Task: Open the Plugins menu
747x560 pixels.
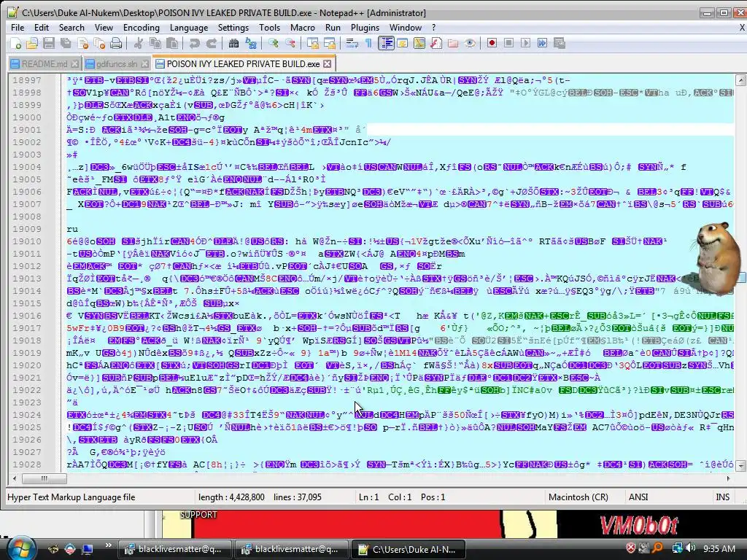Action: pyautogui.click(x=365, y=28)
